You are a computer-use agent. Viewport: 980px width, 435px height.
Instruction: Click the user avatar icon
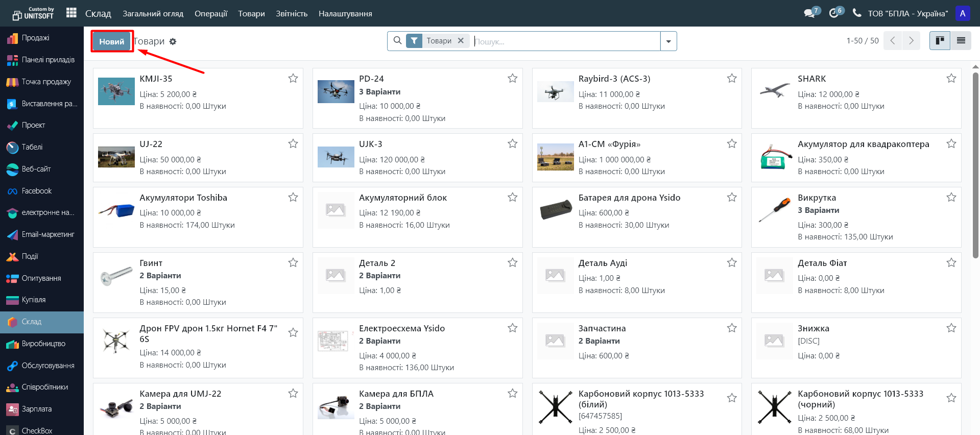click(962, 13)
